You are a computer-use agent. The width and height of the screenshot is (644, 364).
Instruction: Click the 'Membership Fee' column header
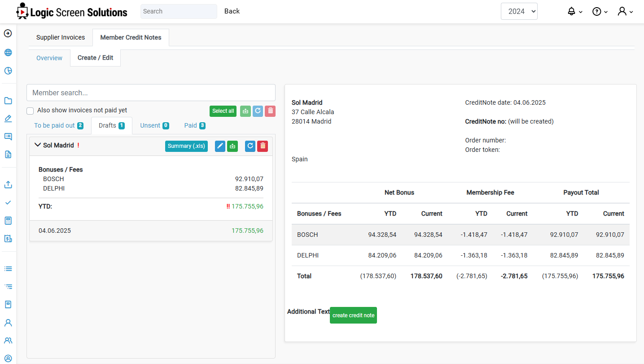tap(490, 192)
